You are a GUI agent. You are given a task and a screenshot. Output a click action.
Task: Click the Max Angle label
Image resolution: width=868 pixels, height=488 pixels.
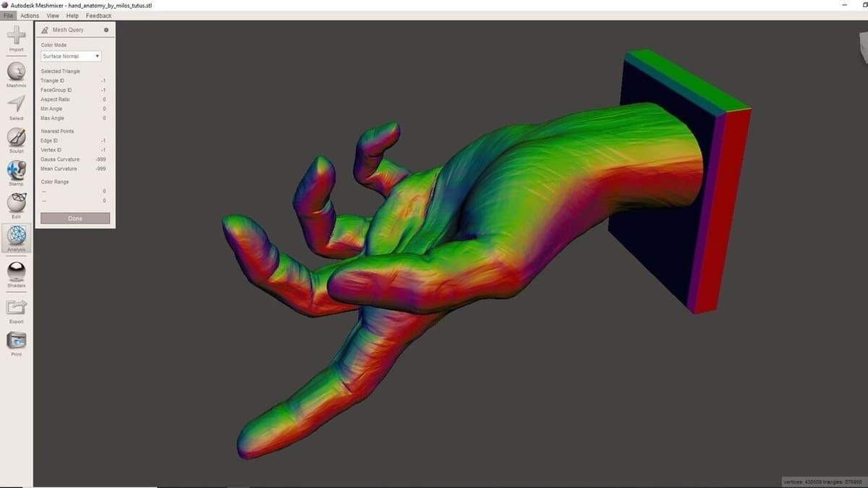click(52, 118)
